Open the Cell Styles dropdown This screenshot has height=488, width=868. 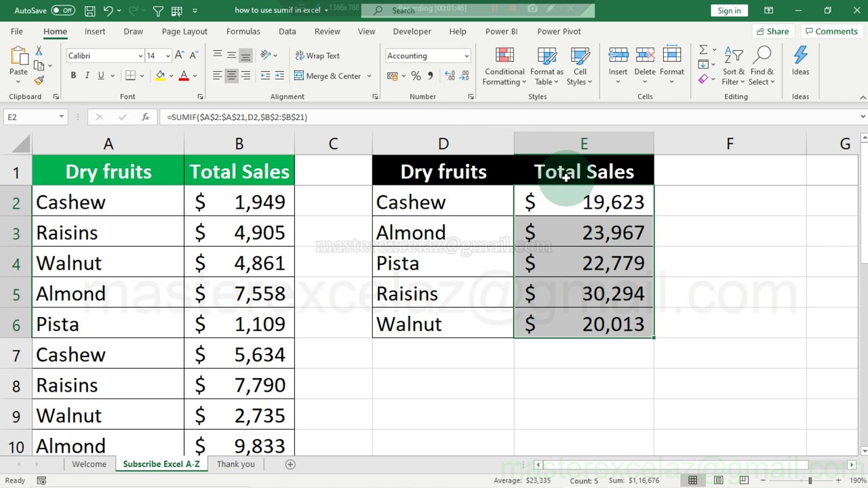[x=580, y=66]
